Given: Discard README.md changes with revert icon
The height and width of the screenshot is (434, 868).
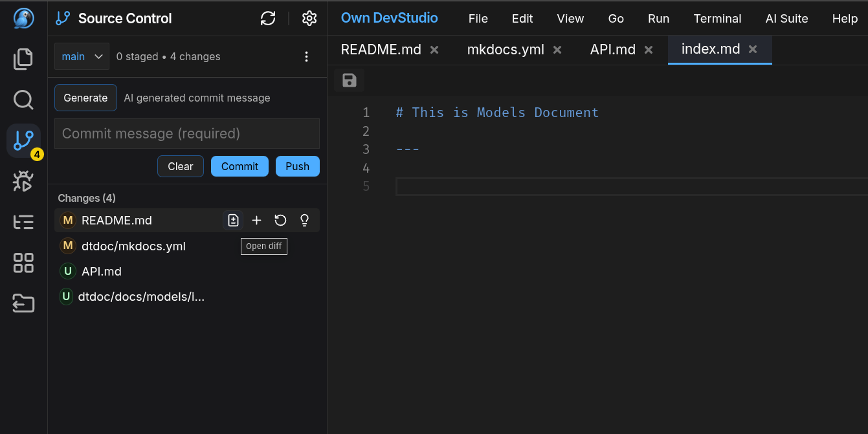Looking at the screenshot, I should pyautogui.click(x=280, y=220).
